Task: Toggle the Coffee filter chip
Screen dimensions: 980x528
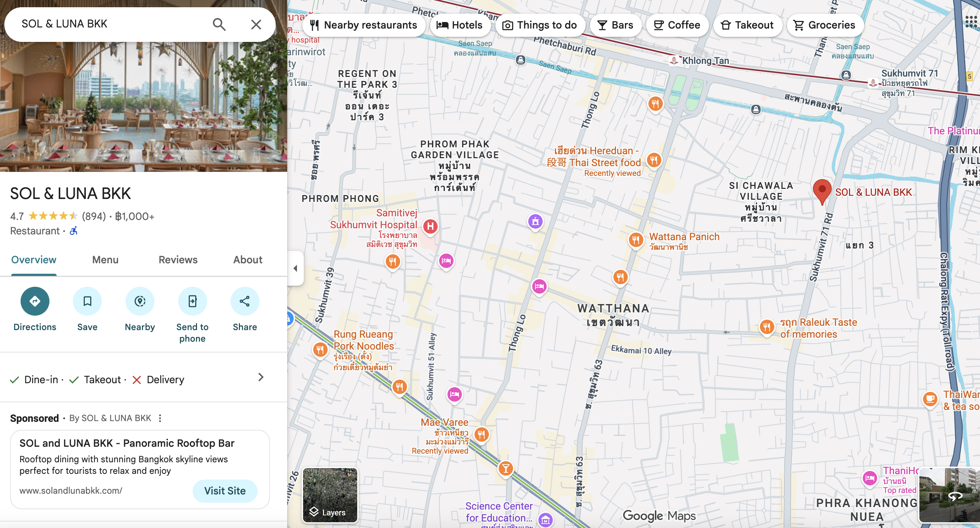Action: 677,25
